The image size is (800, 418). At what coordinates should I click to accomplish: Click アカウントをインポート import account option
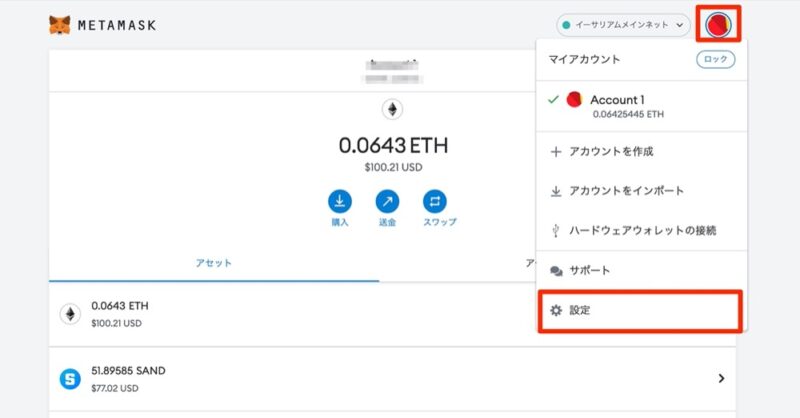pos(641,191)
